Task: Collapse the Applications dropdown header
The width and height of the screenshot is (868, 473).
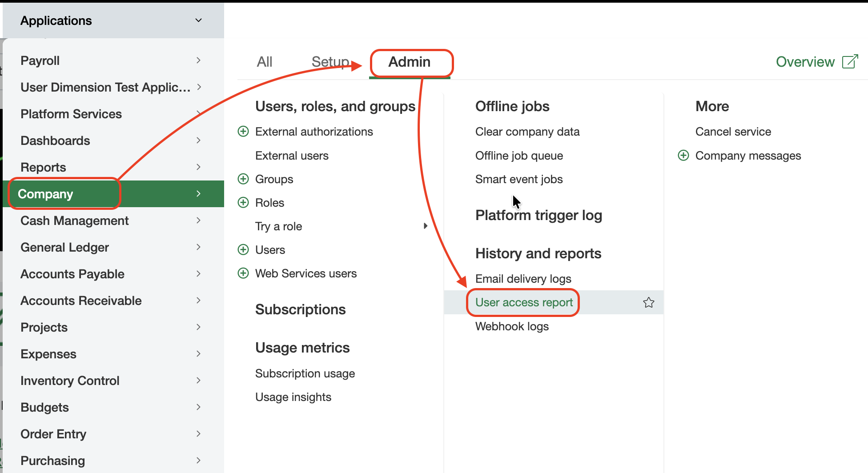Action: [x=199, y=20]
